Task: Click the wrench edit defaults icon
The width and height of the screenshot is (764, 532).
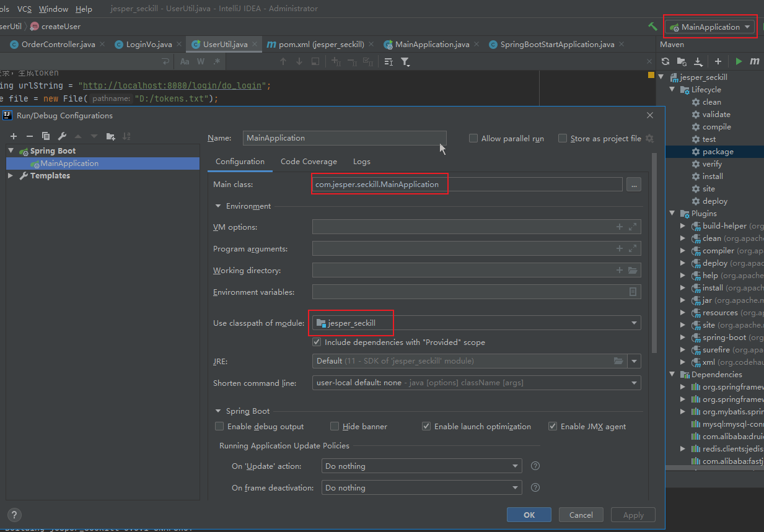Action: point(62,136)
